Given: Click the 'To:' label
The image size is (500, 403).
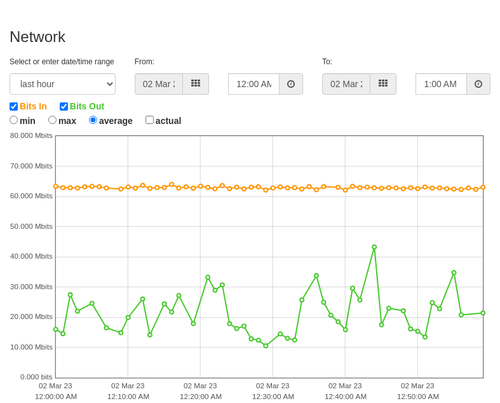Looking at the screenshot, I should [x=327, y=62].
